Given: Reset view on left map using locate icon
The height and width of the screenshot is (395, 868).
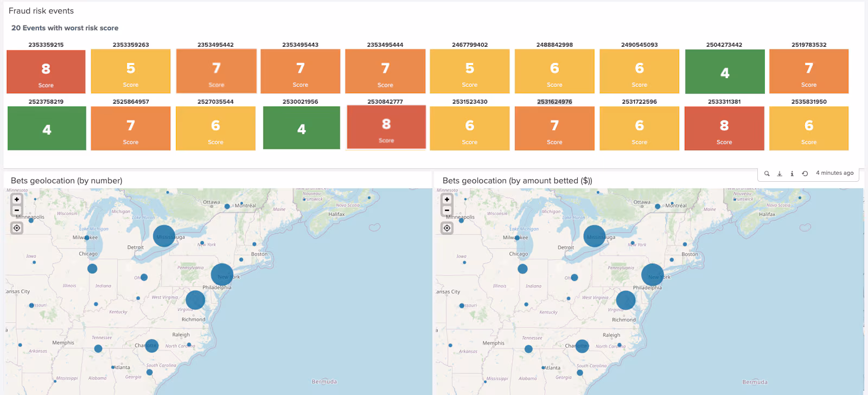Looking at the screenshot, I should coord(17,228).
